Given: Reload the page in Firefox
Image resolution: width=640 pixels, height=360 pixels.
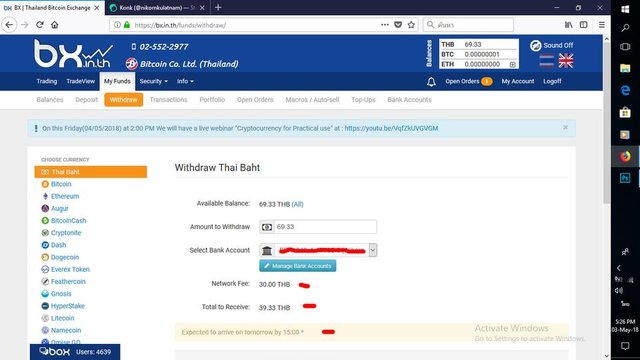Looking at the screenshot, I should 40,25.
